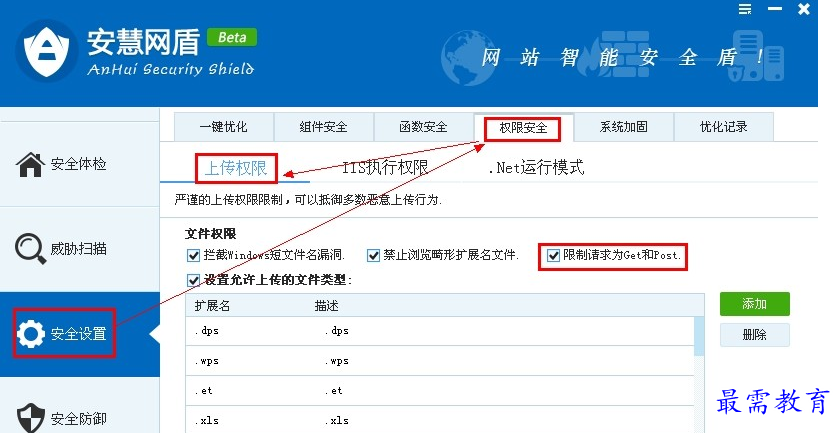The width and height of the screenshot is (838, 433).
Task: Click the magnifier icon beside 威胁扫描
Action: [30, 249]
